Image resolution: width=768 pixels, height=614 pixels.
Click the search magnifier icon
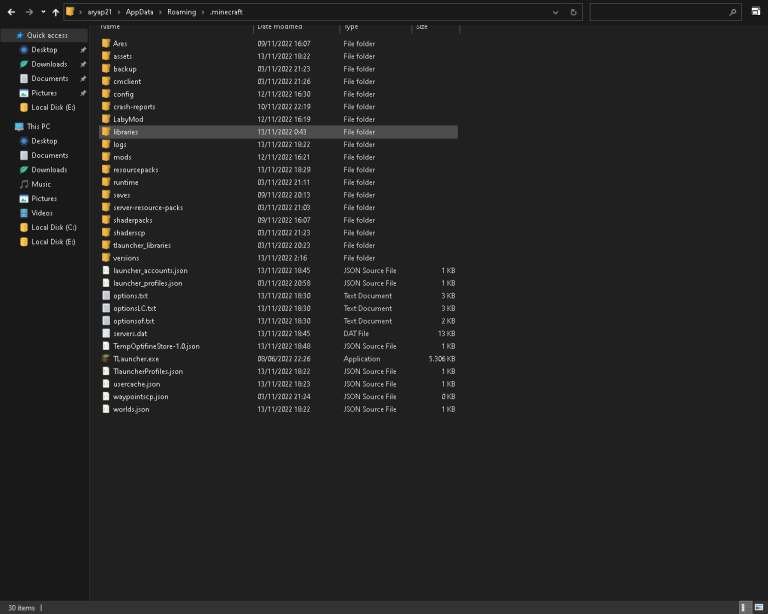(x=733, y=12)
